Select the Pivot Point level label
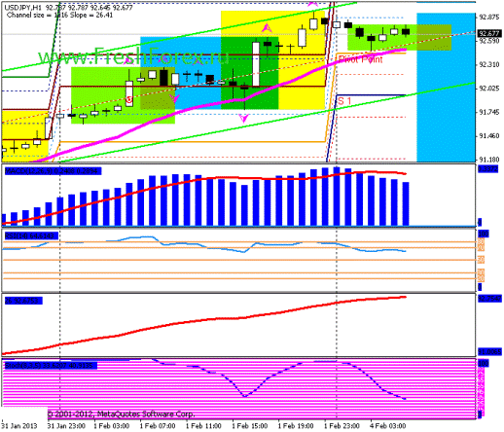Viewport: 504px width, 432px height. point(360,59)
